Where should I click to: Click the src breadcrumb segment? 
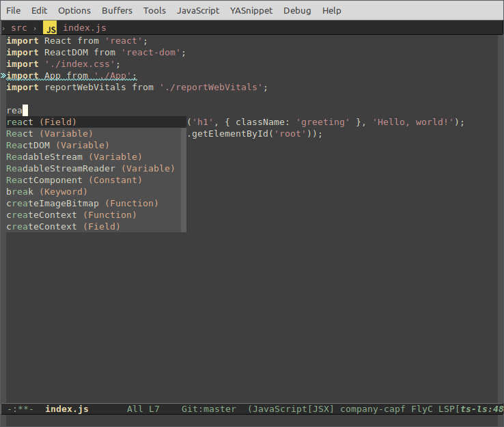19,28
